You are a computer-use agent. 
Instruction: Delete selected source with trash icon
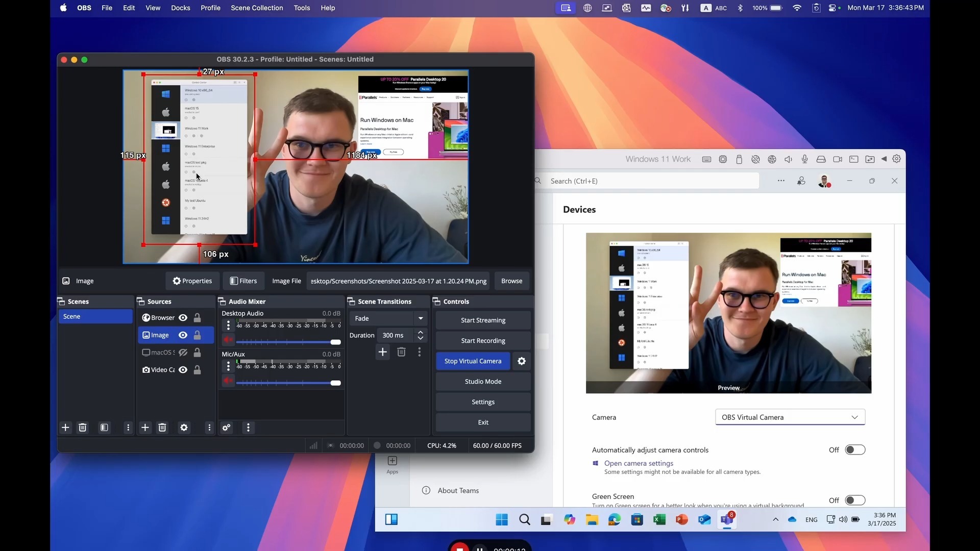(162, 428)
